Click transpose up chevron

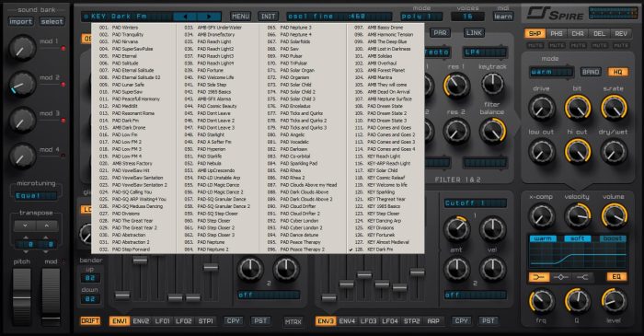46,226
